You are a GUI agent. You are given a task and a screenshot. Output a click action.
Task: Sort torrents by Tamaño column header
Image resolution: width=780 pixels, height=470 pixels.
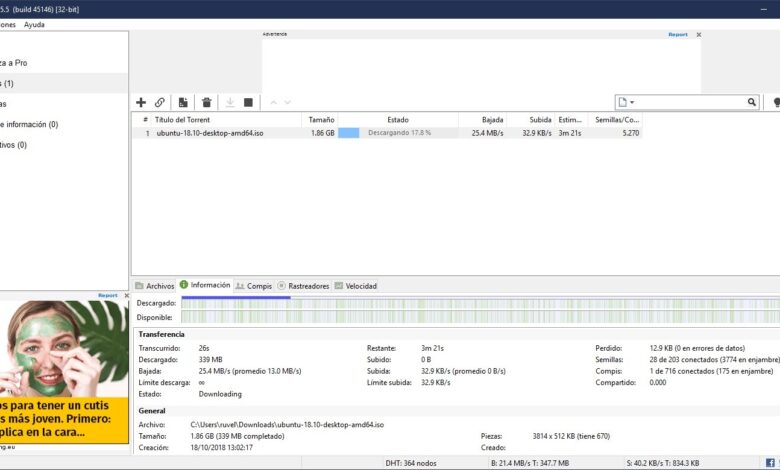coord(321,119)
